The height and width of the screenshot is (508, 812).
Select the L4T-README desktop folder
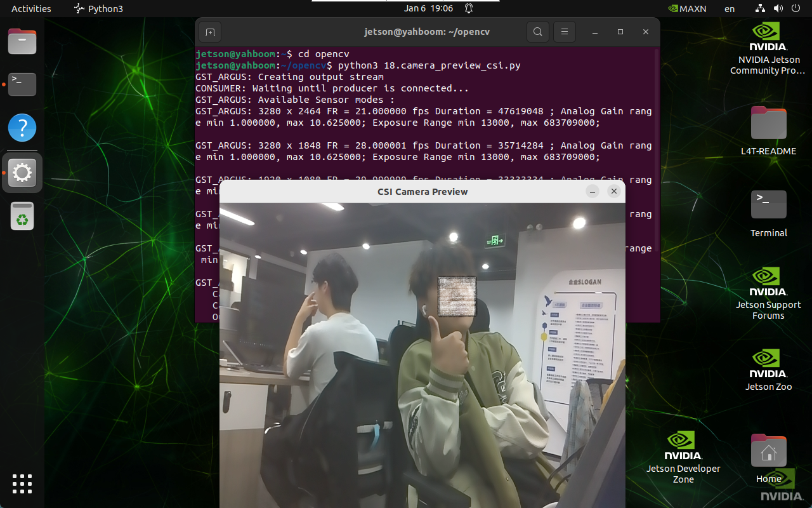pos(768,131)
